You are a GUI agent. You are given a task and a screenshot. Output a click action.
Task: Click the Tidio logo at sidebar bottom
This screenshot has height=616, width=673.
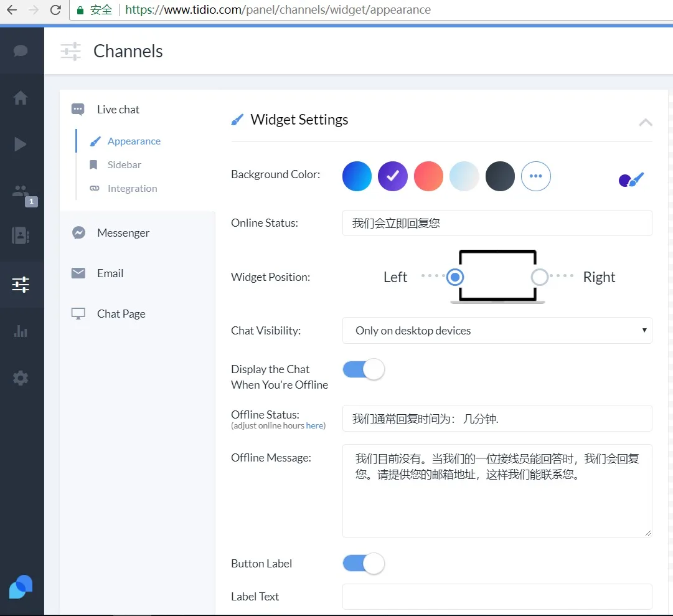[x=21, y=587]
